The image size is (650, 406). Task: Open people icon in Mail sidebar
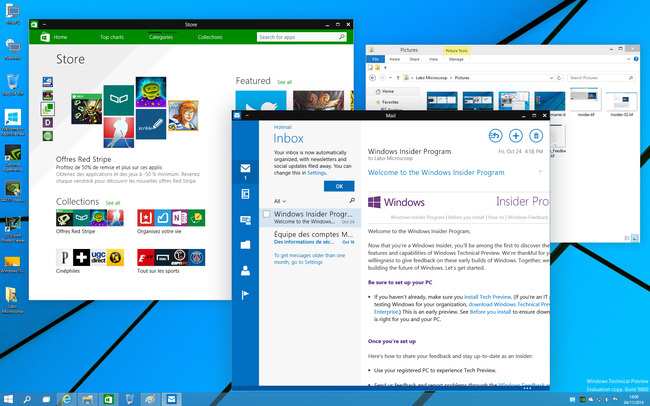click(245, 270)
